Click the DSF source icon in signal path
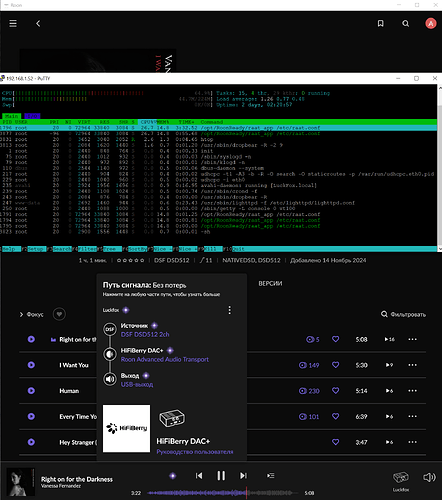 click(110, 329)
